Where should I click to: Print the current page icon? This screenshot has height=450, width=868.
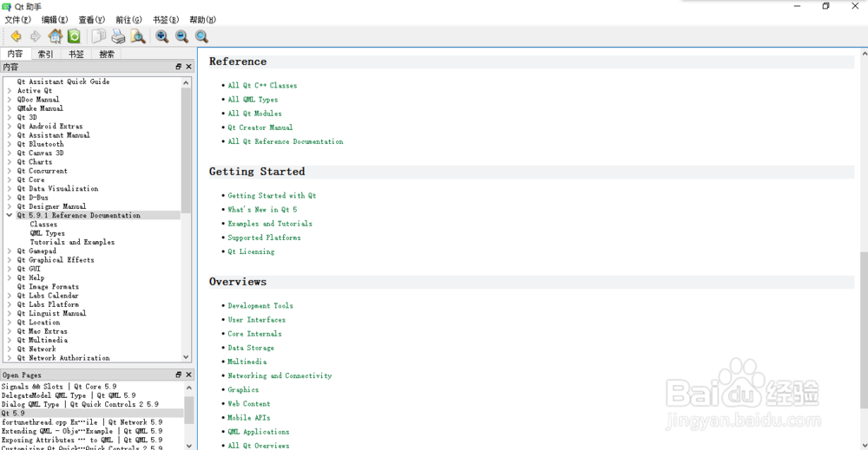click(118, 36)
